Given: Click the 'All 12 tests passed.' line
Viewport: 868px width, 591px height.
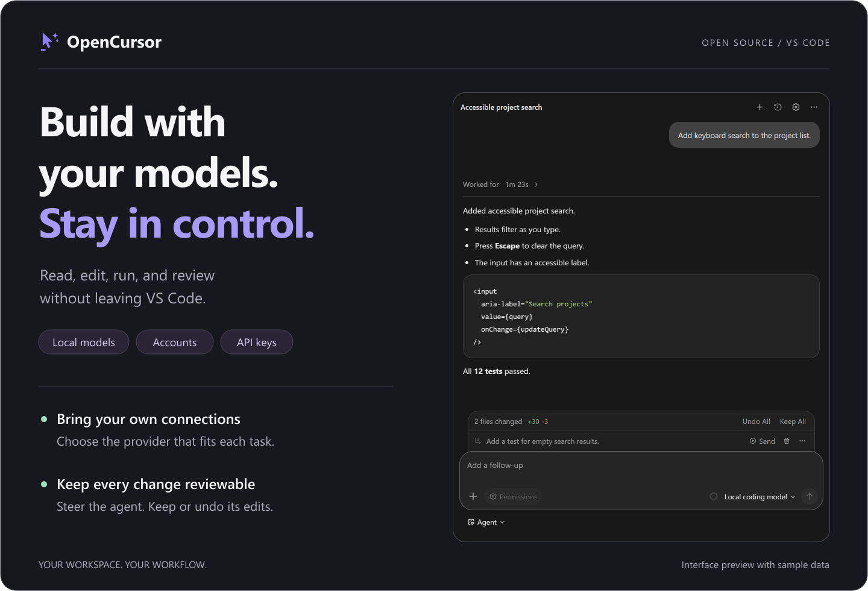Looking at the screenshot, I should point(497,371).
